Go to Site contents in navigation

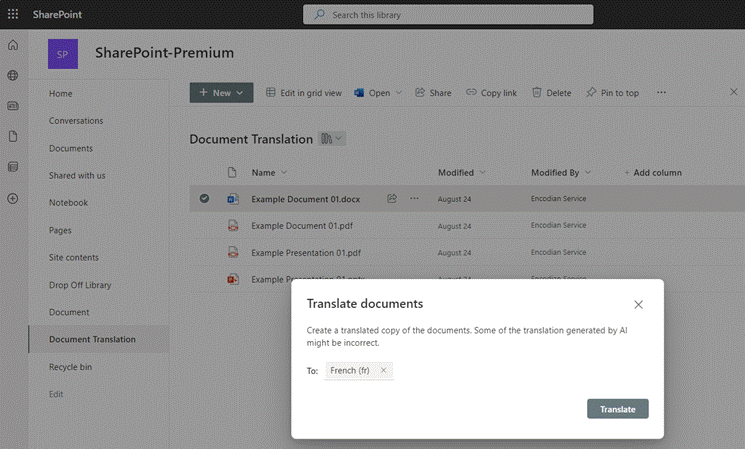point(74,257)
